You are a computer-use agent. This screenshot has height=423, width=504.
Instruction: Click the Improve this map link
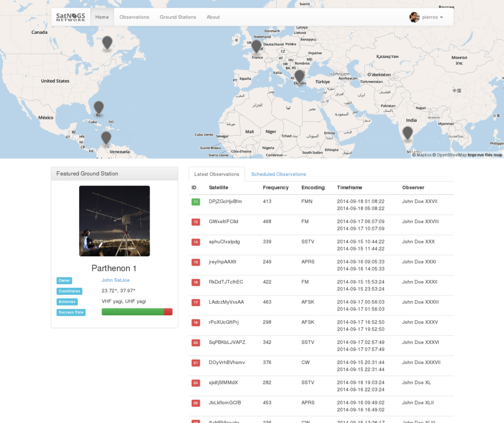coord(485,155)
